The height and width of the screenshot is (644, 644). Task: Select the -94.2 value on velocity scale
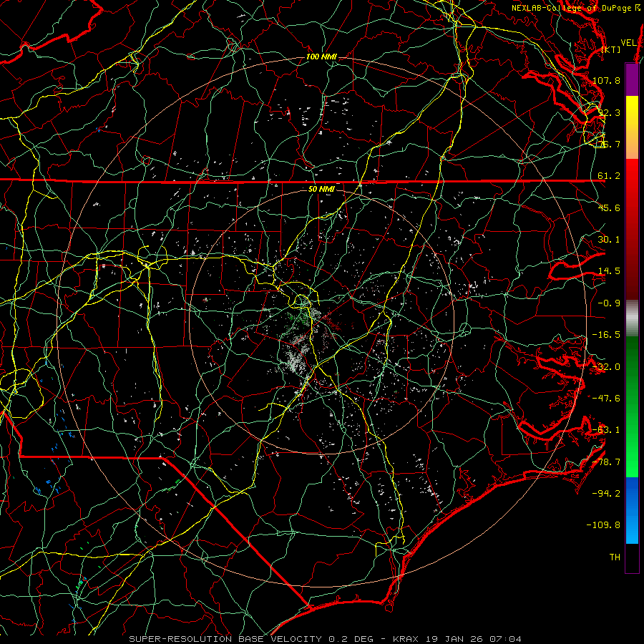click(x=607, y=493)
